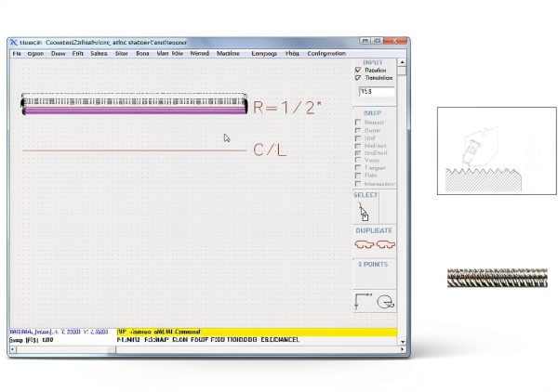Click the yellow command prompt bar
Viewport: 558px width, 392px height.
(257, 332)
